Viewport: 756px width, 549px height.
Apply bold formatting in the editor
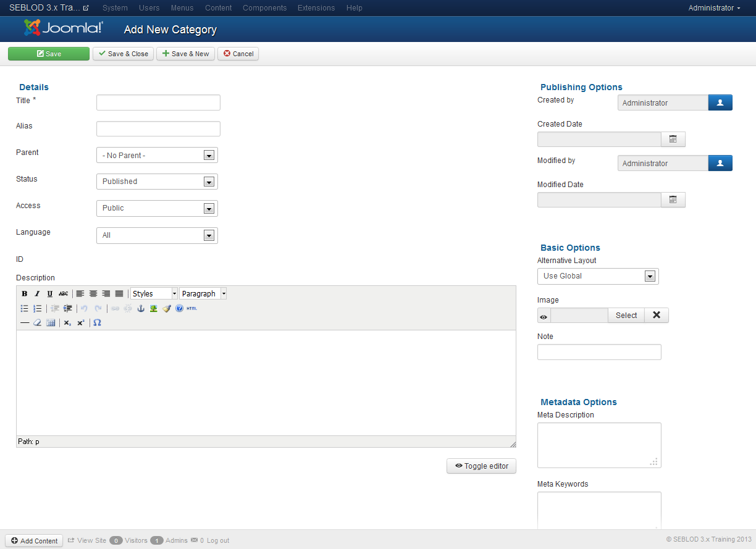tap(25, 293)
